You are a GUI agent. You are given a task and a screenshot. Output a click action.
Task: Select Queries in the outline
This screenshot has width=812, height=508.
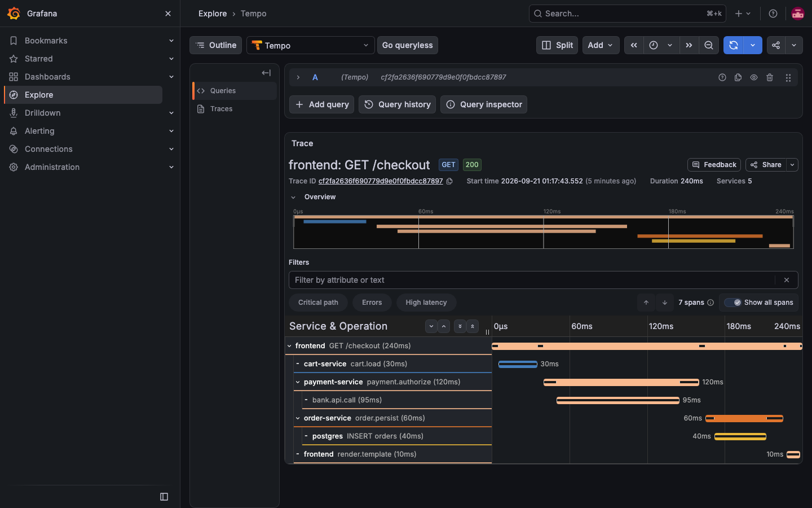235,91
